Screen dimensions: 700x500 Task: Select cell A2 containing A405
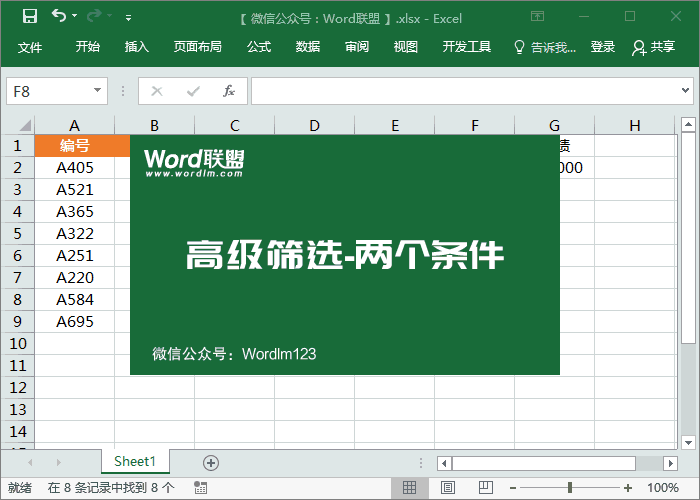[x=74, y=168]
